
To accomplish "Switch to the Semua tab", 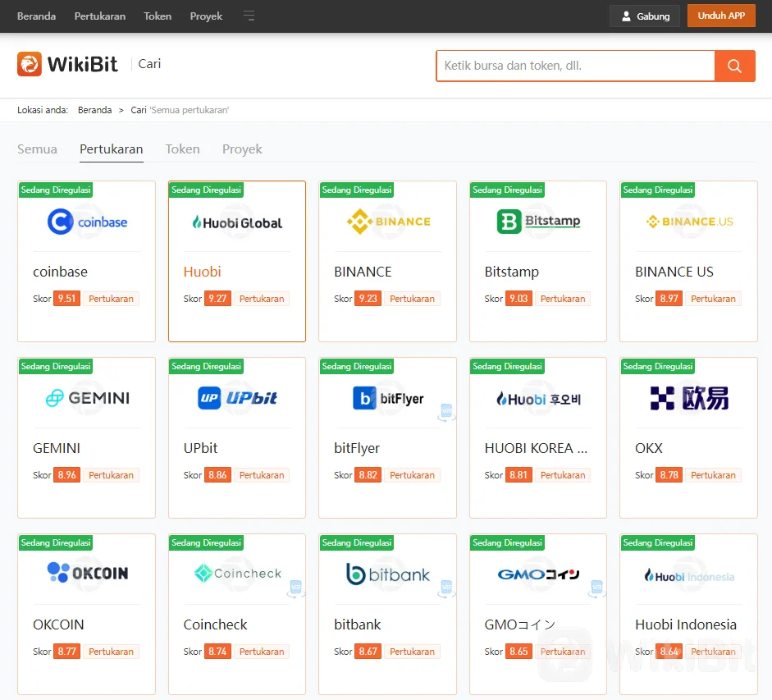I will pyautogui.click(x=37, y=149).
